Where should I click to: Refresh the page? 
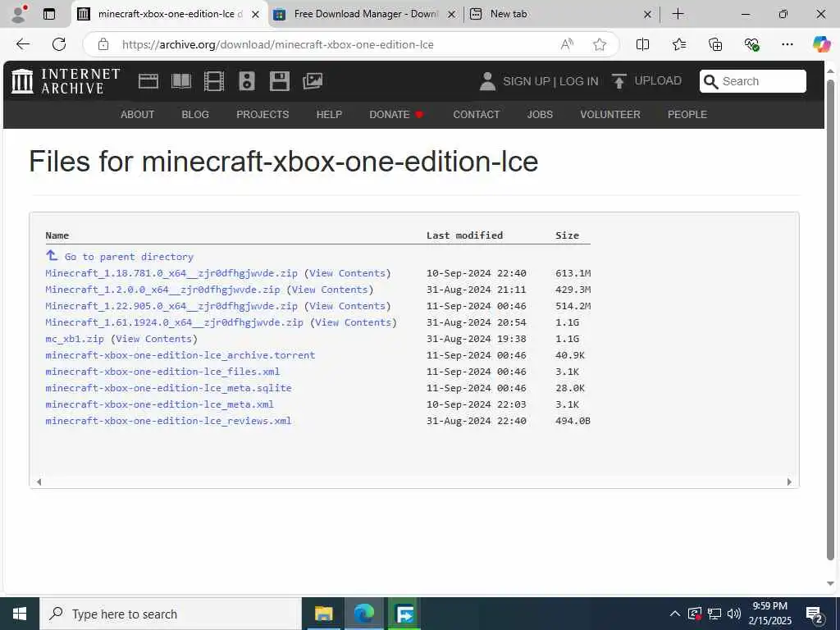pos(59,44)
